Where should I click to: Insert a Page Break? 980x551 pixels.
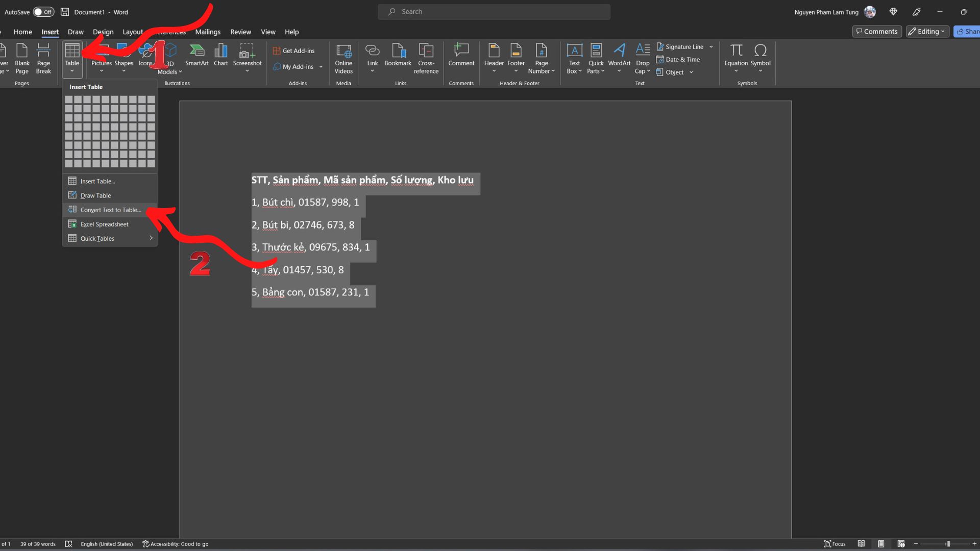(43, 59)
